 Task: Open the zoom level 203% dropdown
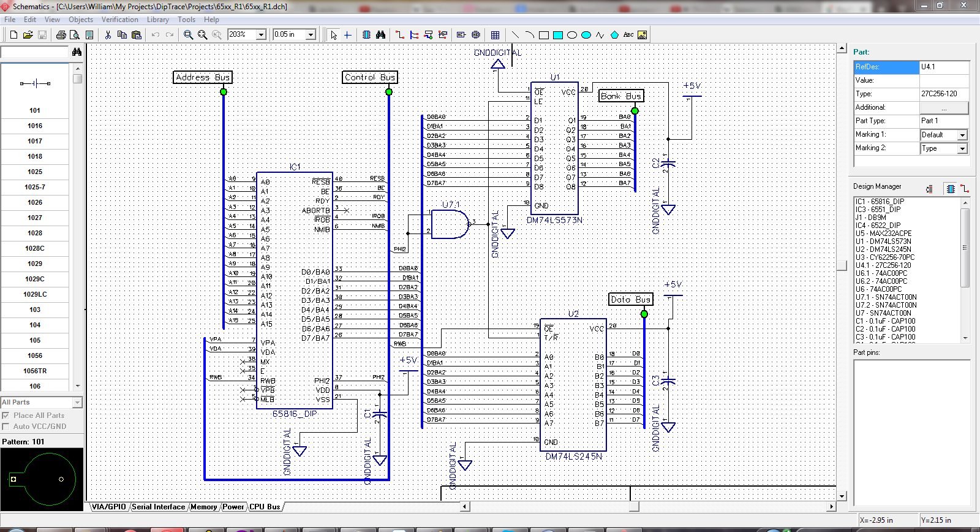(261, 35)
